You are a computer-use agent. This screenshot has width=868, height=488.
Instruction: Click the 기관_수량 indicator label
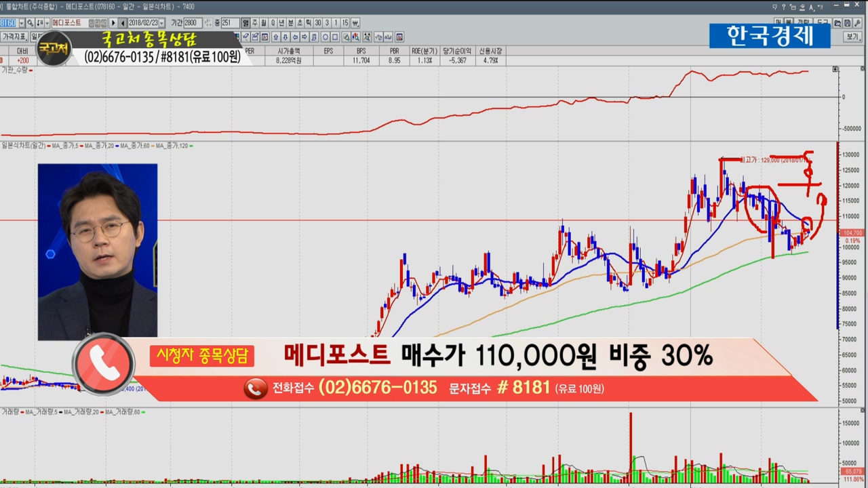coord(14,70)
